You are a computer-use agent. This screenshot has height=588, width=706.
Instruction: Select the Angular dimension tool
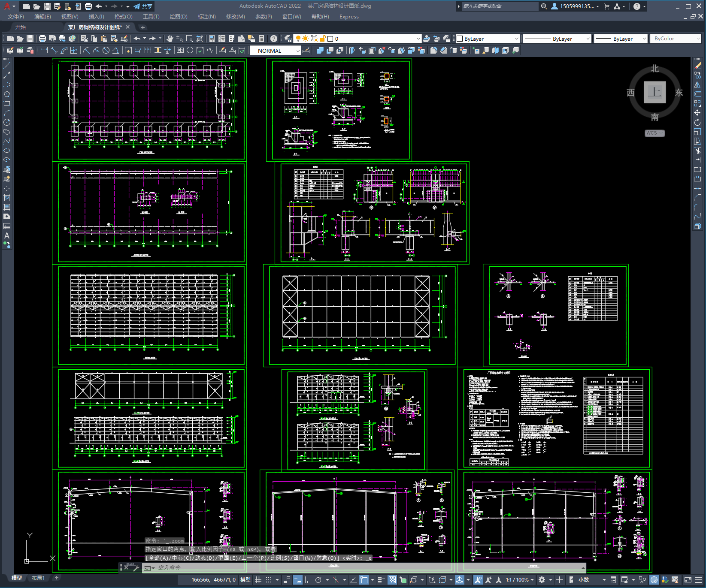point(116,50)
